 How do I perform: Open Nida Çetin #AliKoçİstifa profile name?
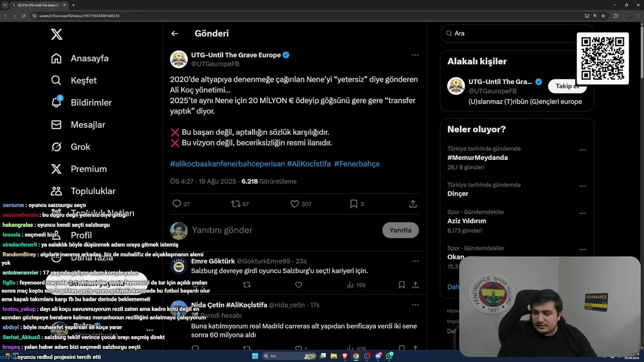tap(229, 305)
